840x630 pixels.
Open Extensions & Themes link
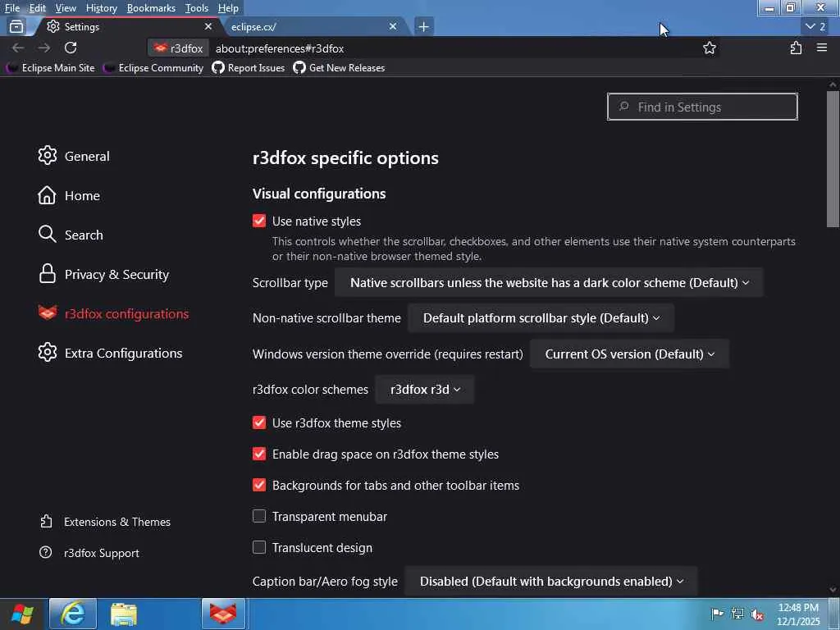pyautogui.click(x=105, y=522)
